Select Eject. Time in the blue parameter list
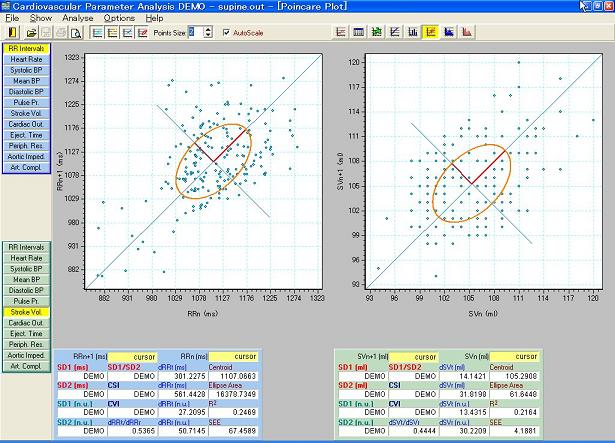 click(26, 135)
